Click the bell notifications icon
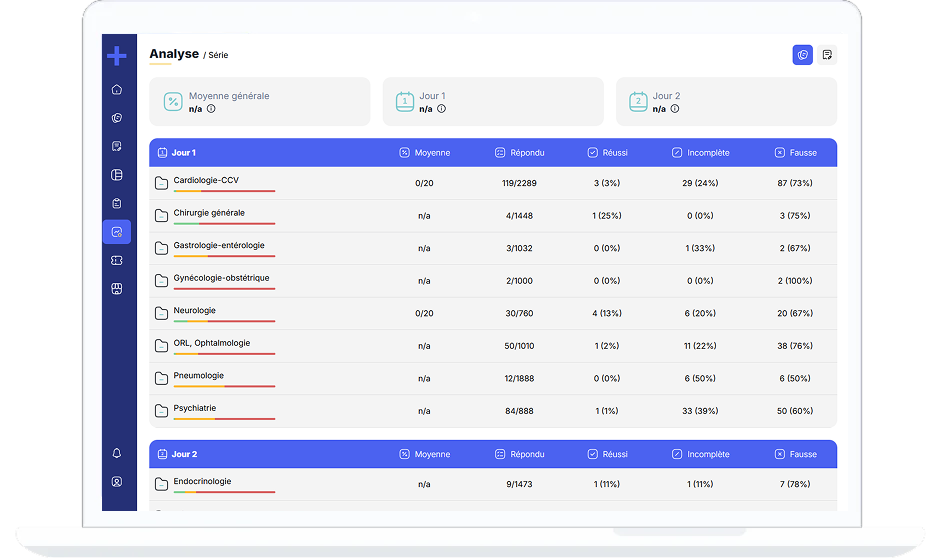 [117, 454]
